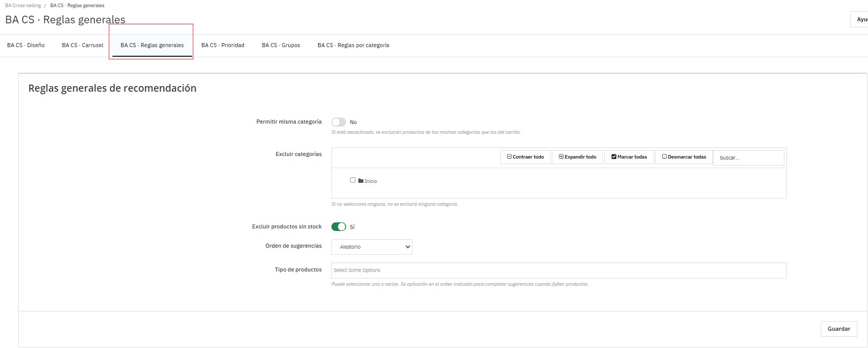
Task: Select the BA CS · Grupos tab
Action: point(281,46)
